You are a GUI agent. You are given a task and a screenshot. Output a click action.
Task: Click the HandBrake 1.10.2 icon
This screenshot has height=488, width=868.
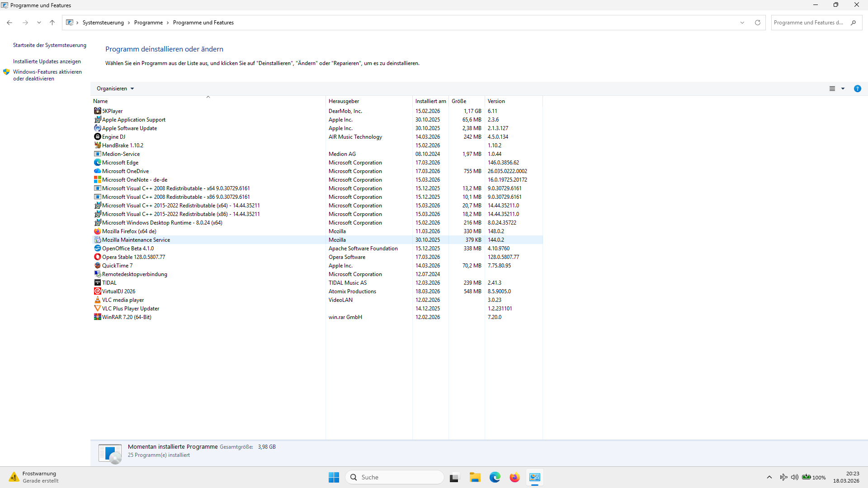point(97,145)
